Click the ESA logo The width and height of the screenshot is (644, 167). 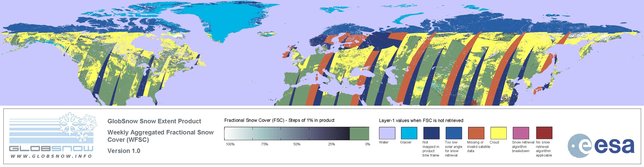pos(601,146)
